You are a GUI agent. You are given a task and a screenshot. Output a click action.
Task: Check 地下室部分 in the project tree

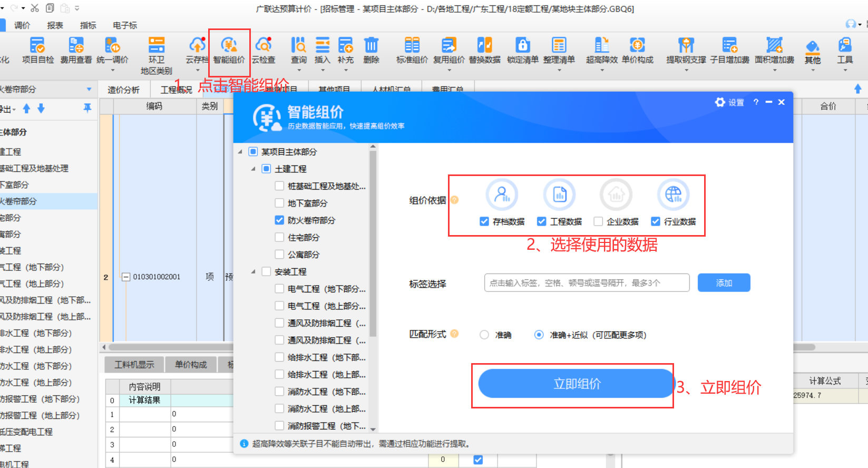(x=279, y=202)
